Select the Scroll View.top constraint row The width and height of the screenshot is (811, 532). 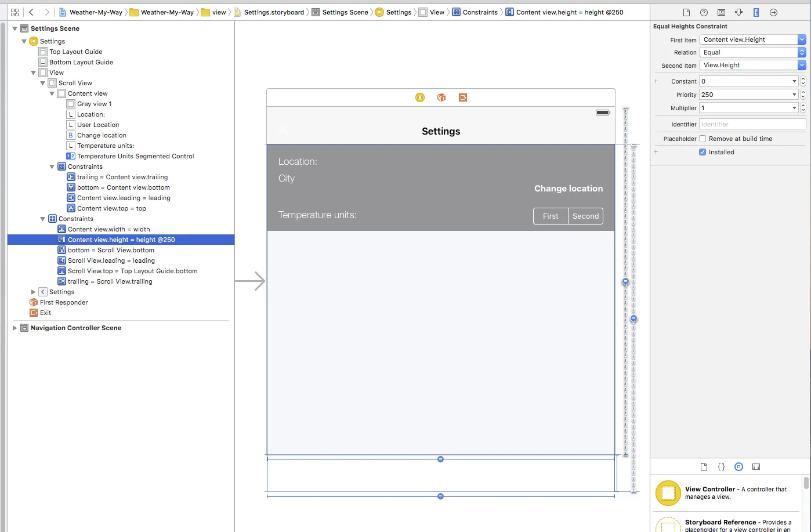pyautogui.click(x=121, y=271)
